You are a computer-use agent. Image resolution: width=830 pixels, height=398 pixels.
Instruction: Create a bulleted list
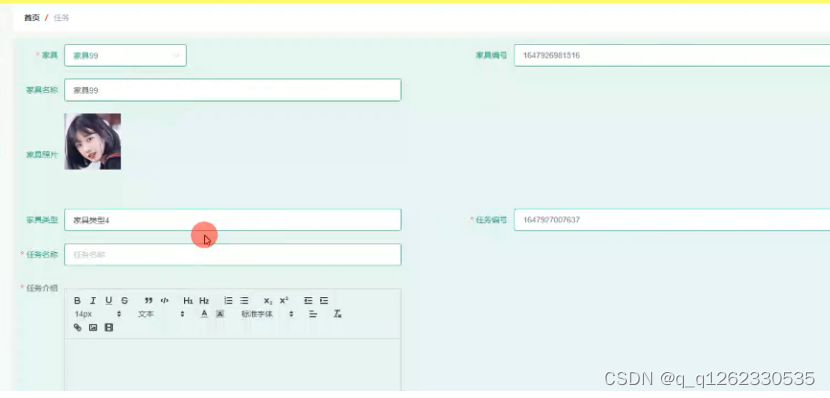[244, 301]
